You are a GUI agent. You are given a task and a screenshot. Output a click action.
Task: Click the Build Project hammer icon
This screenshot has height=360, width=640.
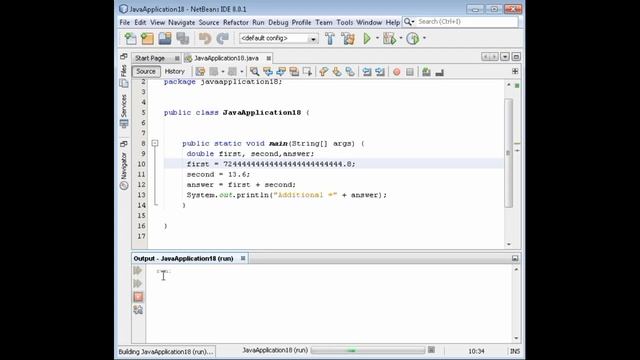point(330,38)
